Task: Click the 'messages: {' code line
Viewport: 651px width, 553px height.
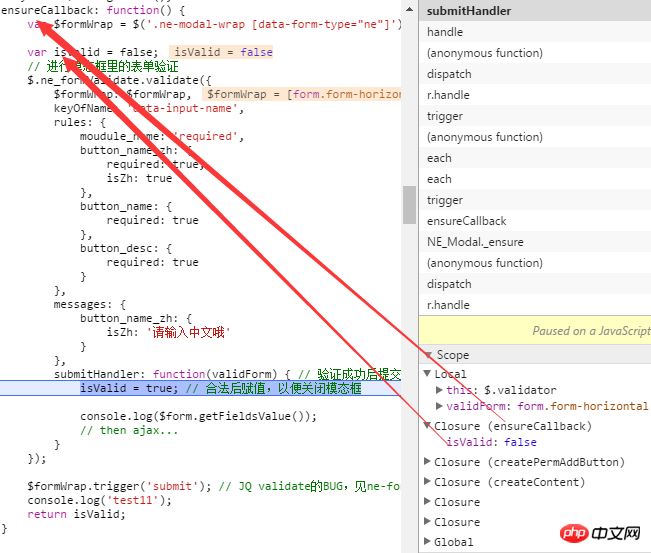Action: coord(90,304)
